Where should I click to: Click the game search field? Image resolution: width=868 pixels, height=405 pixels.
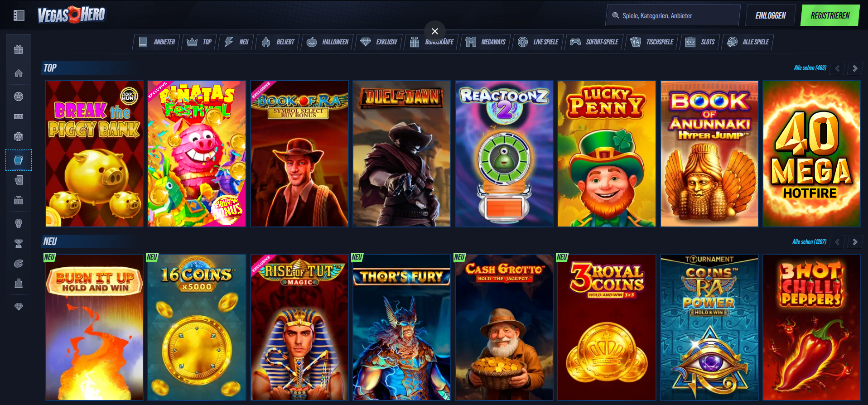click(673, 15)
